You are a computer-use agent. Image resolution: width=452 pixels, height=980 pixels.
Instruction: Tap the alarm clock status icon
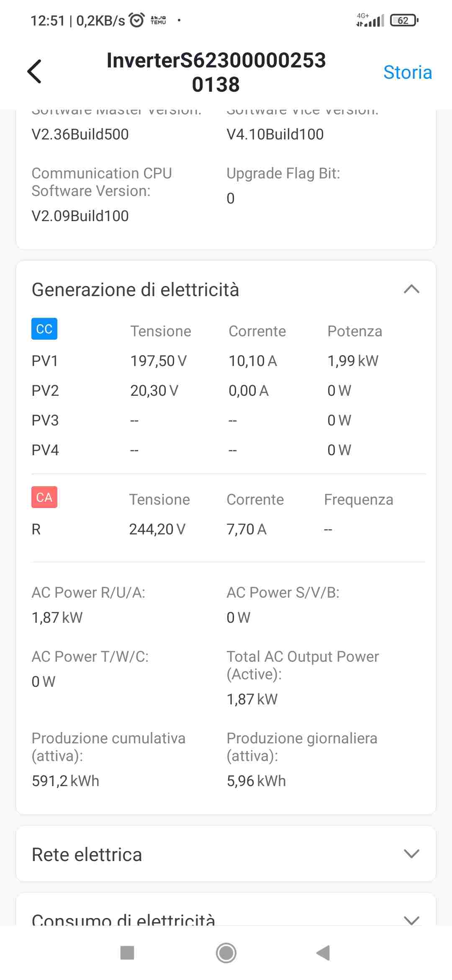(136, 20)
